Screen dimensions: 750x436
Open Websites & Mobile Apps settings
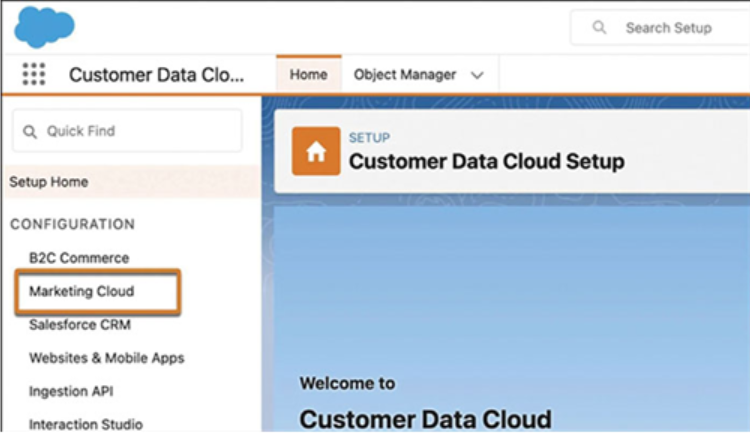tap(107, 358)
